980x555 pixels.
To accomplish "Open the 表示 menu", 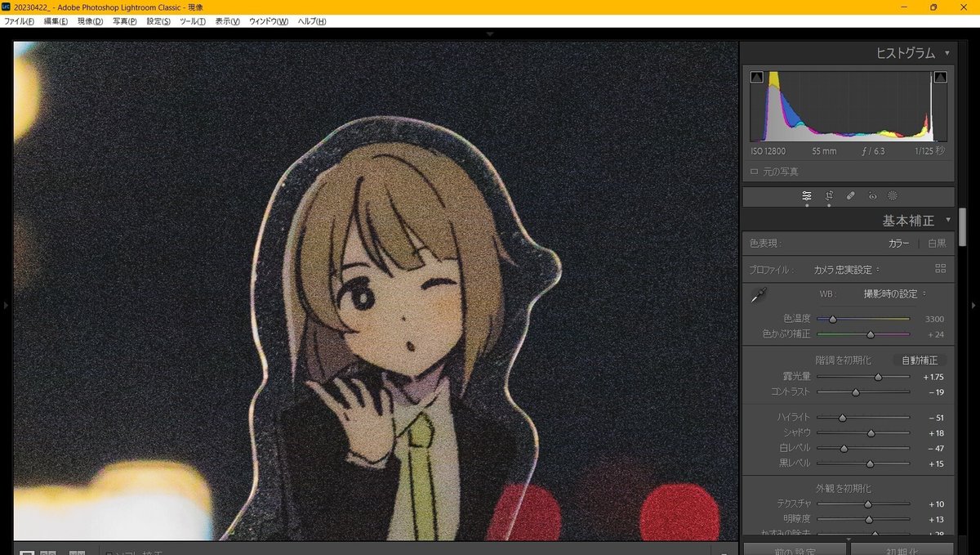I will point(228,21).
